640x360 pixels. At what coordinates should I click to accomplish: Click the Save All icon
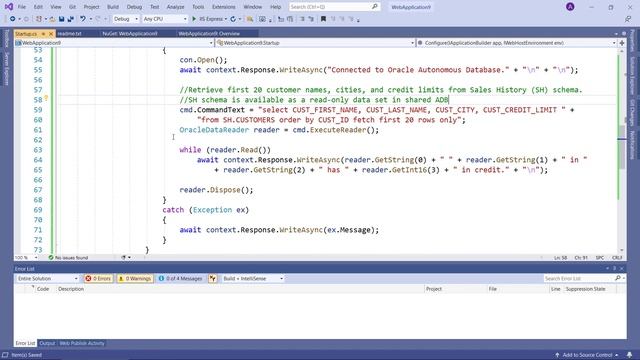click(71, 19)
